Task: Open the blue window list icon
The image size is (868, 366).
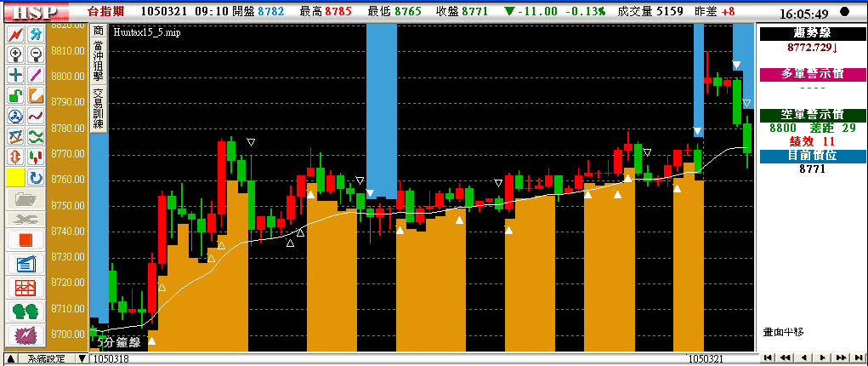Action: pyautogui.click(x=26, y=263)
